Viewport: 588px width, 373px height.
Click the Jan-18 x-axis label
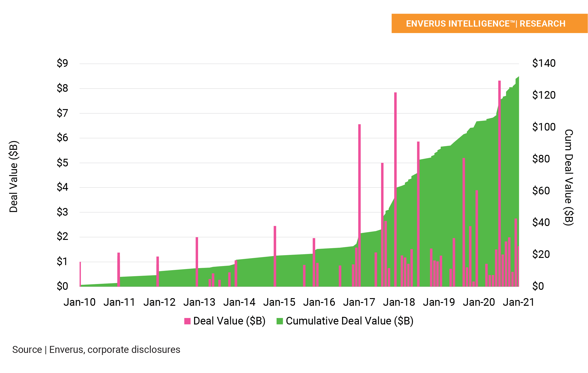tap(399, 302)
